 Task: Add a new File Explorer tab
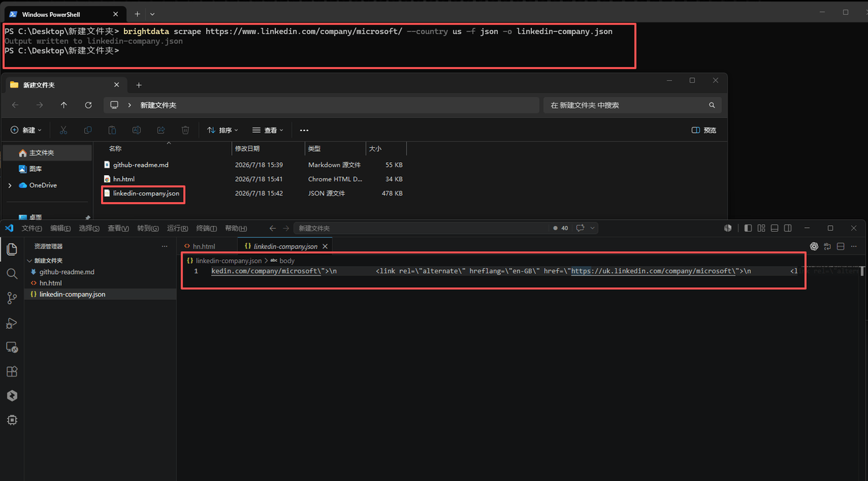[x=139, y=85]
